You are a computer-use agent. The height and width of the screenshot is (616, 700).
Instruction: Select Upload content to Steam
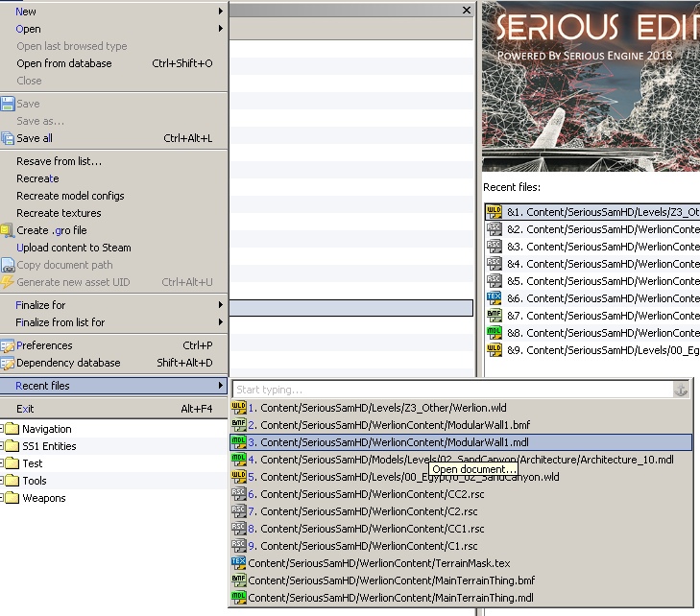pyautogui.click(x=114, y=248)
